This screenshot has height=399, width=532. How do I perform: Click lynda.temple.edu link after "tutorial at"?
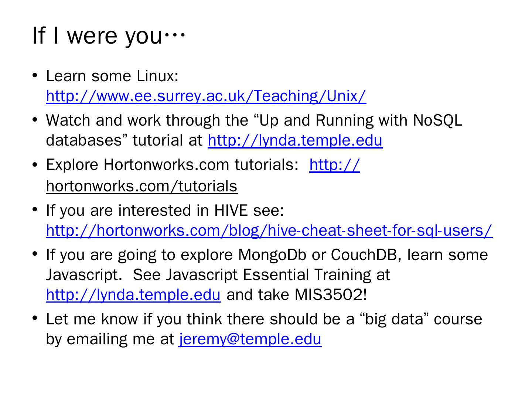pyautogui.click(x=295, y=140)
